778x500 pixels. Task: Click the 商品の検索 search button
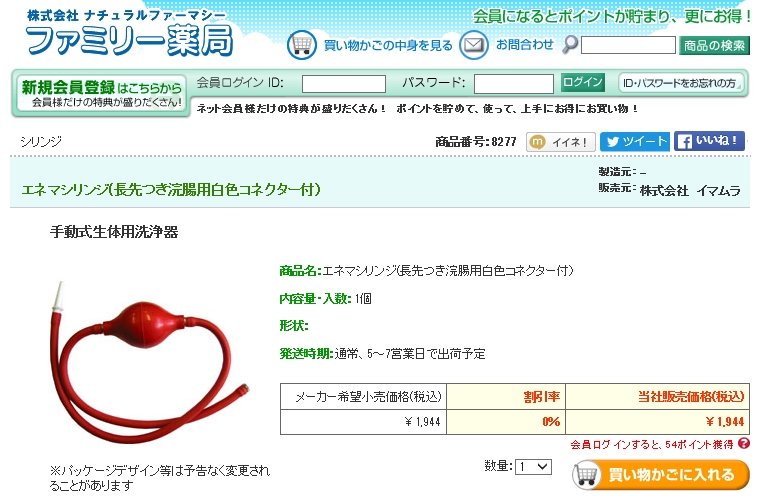[714, 46]
